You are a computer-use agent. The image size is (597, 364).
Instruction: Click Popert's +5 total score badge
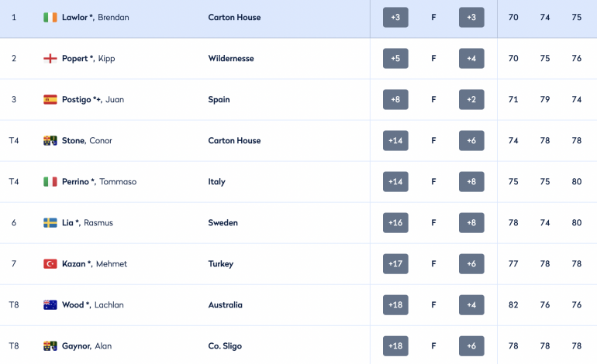coord(395,59)
